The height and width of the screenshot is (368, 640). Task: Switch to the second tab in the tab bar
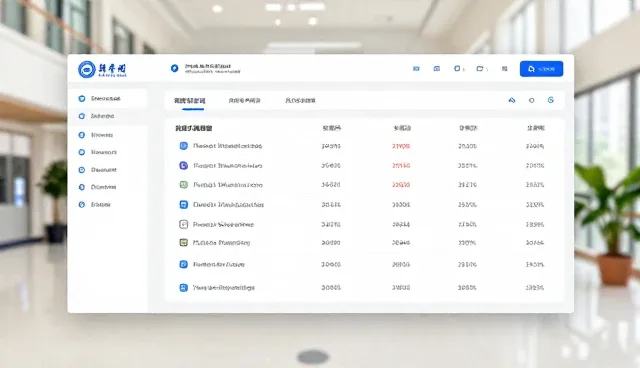[x=244, y=100]
